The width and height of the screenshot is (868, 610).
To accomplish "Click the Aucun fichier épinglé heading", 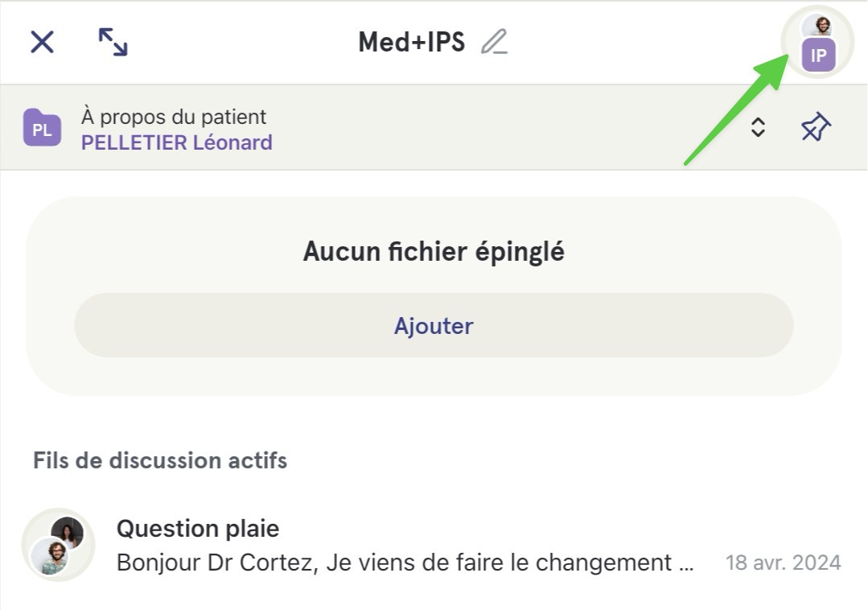I will (434, 251).
